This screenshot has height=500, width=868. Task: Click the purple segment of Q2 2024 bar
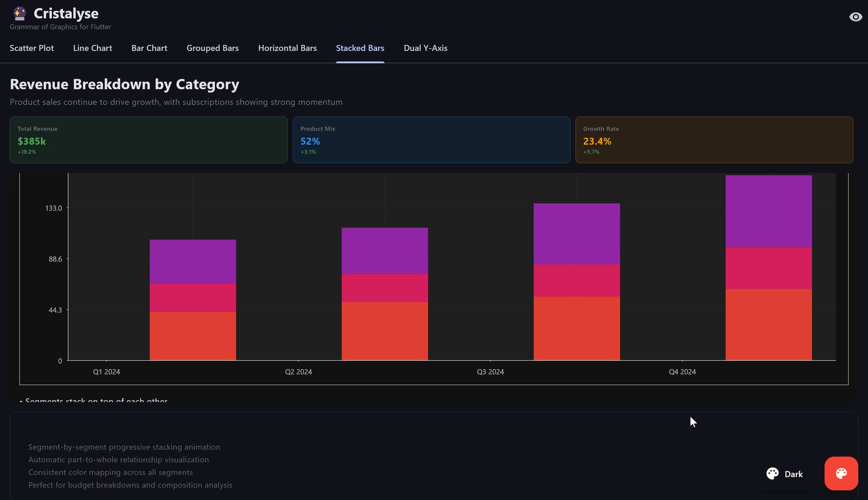pos(384,250)
